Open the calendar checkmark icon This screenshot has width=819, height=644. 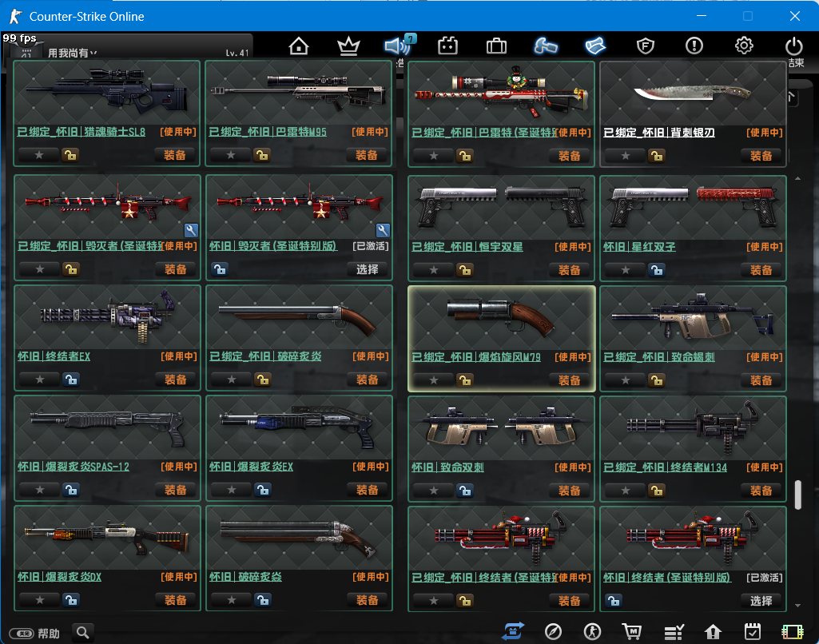(753, 632)
